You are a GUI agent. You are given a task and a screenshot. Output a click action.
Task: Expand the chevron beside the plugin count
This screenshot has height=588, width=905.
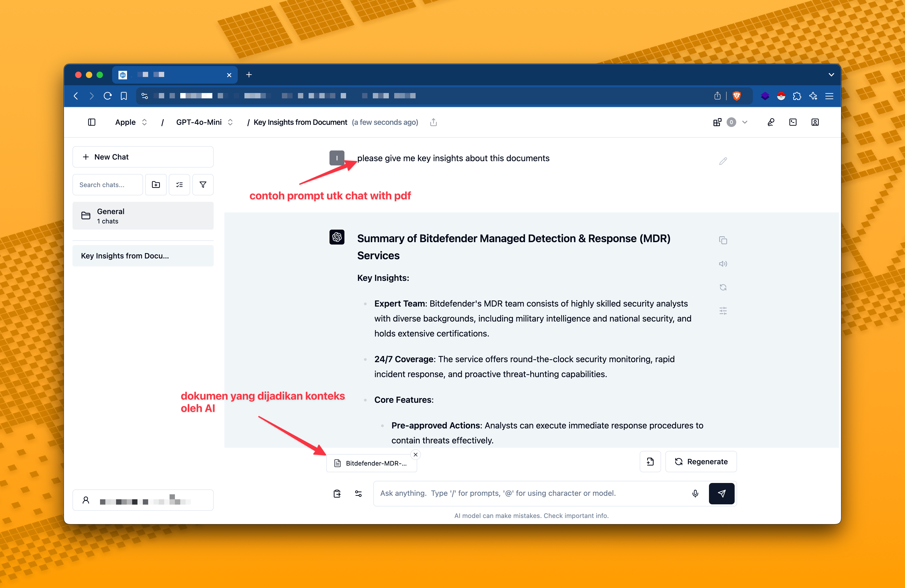pyautogui.click(x=745, y=122)
